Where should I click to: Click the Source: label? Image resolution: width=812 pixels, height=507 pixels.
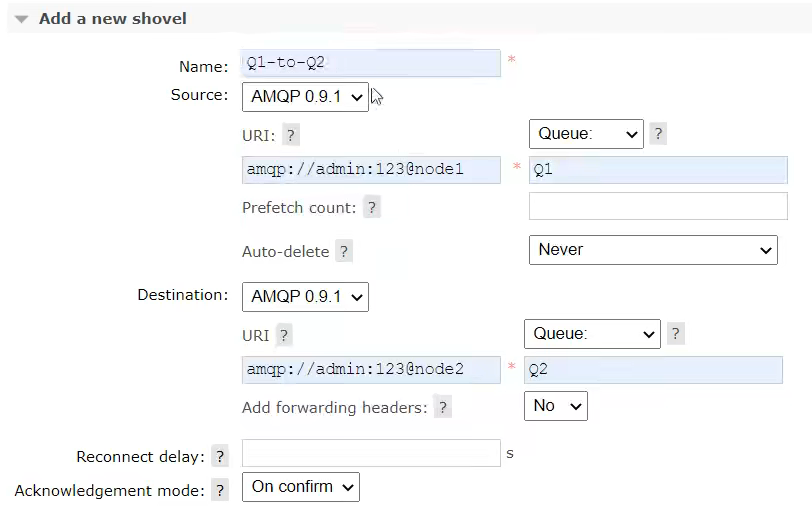pyautogui.click(x=199, y=95)
